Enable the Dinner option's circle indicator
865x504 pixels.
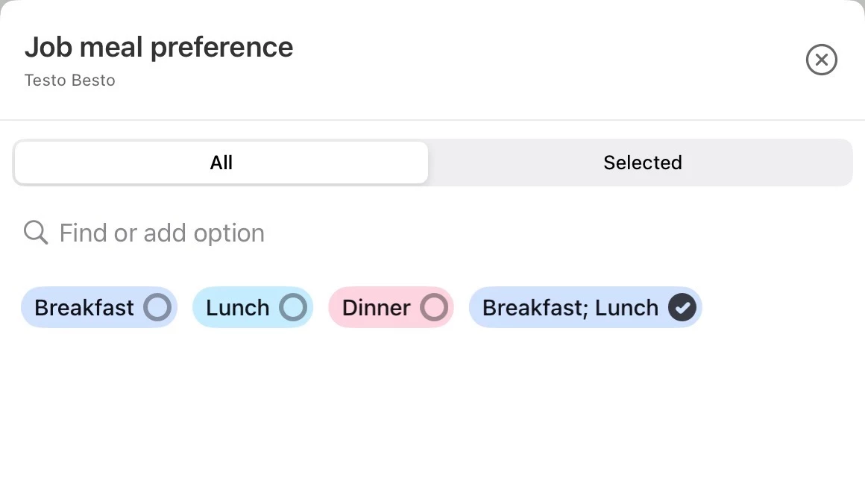click(434, 307)
